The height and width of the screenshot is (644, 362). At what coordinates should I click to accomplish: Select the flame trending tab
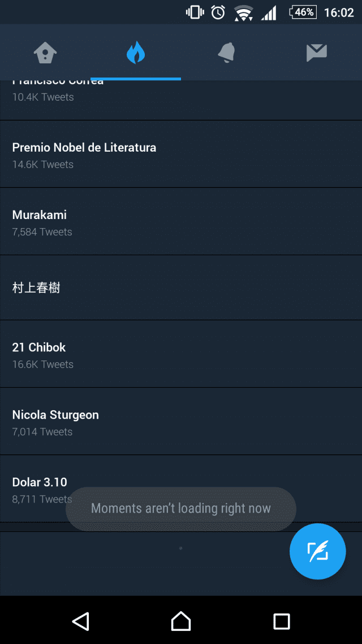tap(136, 53)
